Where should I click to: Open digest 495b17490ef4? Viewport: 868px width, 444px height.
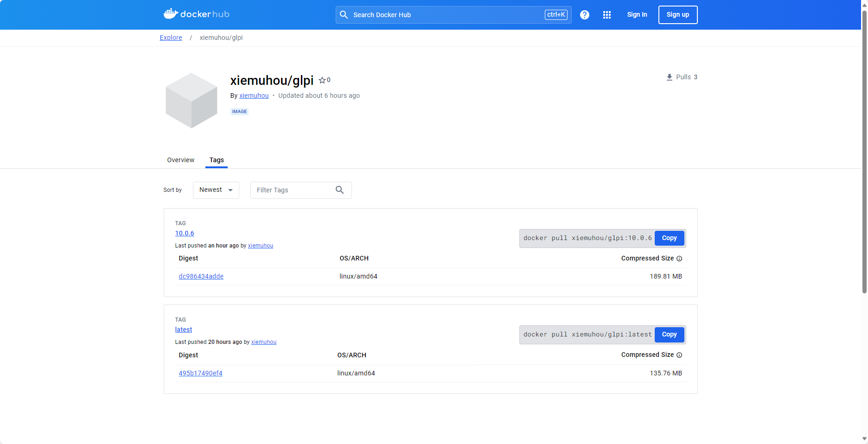click(201, 373)
